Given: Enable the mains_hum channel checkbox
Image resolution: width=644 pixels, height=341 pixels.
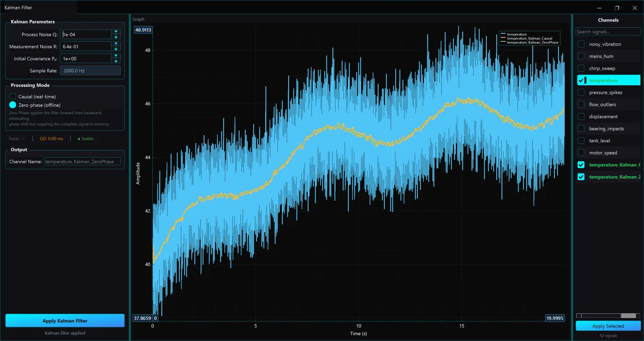Looking at the screenshot, I should [581, 56].
